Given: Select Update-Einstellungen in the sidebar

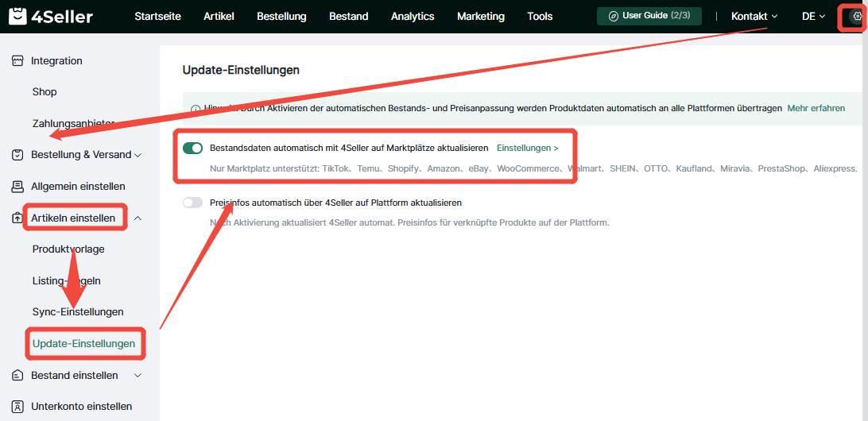Looking at the screenshot, I should 83,343.
